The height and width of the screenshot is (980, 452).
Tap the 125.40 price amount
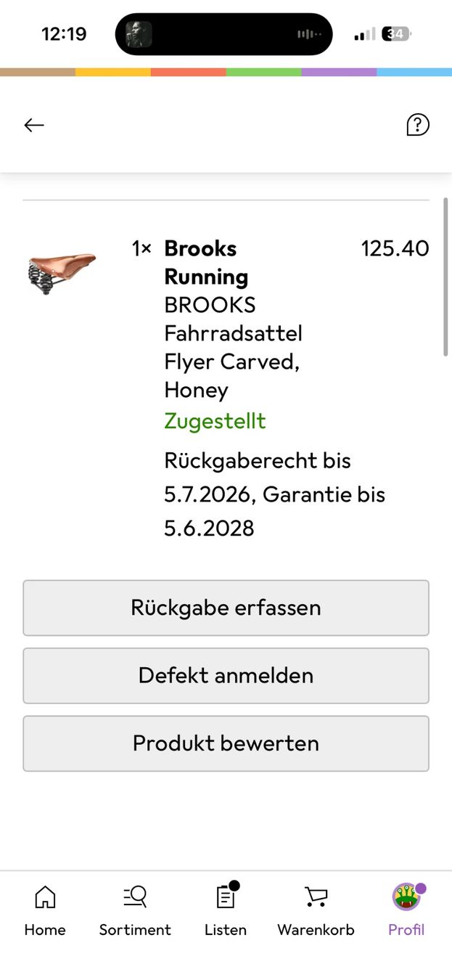395,248
